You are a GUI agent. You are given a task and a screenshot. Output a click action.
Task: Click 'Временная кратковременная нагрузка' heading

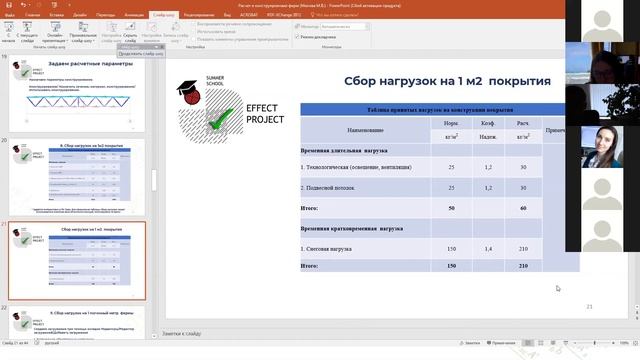[352, 229]
